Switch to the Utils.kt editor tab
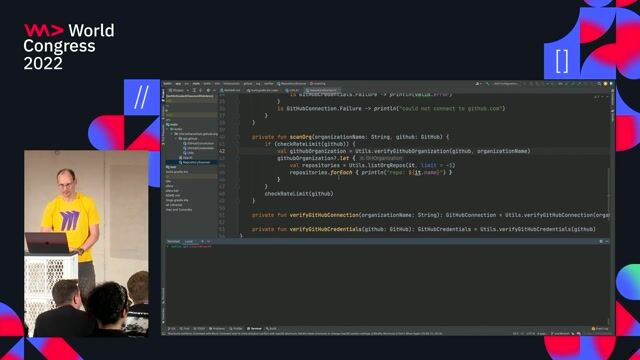Screen dimensions: 640x360 (x=292, y=90)
